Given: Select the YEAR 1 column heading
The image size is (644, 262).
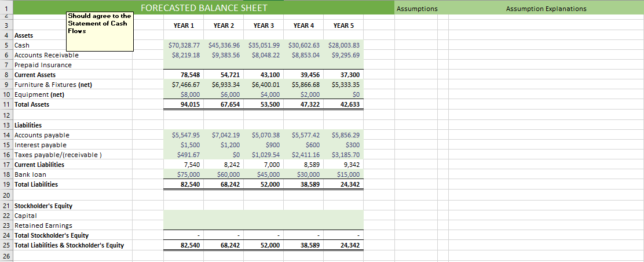Looking at the screenshot, I should pos(184,26).
